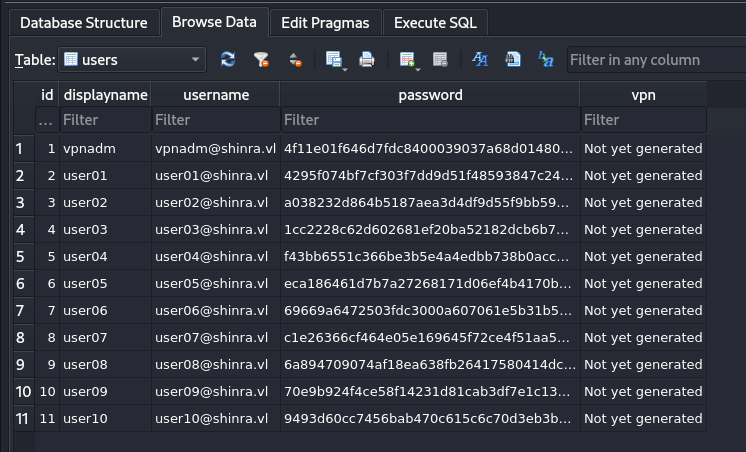Sort by the password column header

(430, 95)
